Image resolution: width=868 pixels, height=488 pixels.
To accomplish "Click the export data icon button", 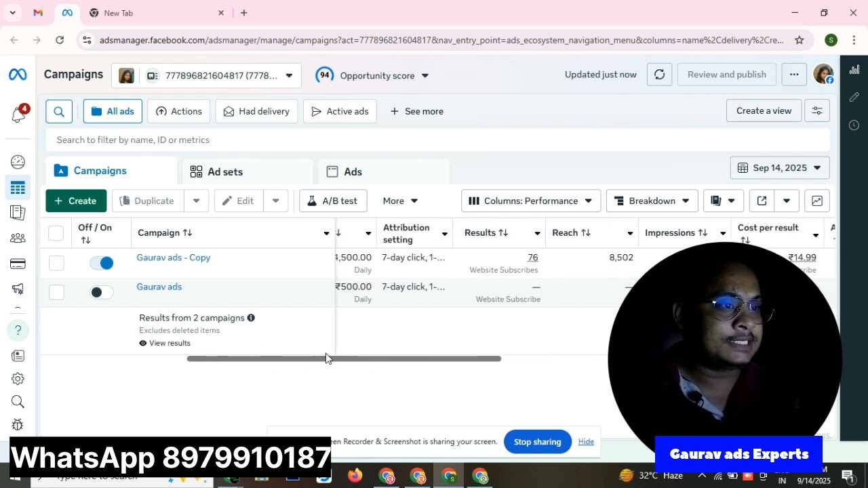I will pyautogui.click(x=762, y=201).
